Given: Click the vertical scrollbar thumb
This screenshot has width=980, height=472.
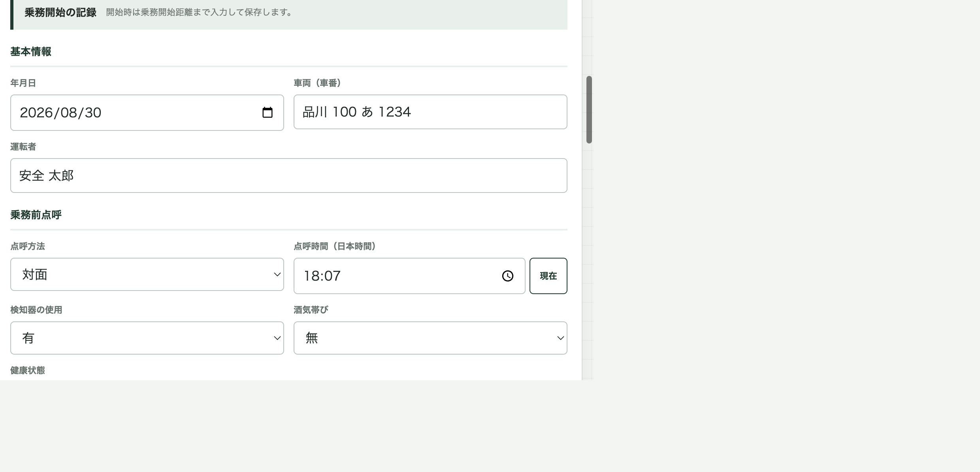Looking at the screenshot, I should [589, 110].
